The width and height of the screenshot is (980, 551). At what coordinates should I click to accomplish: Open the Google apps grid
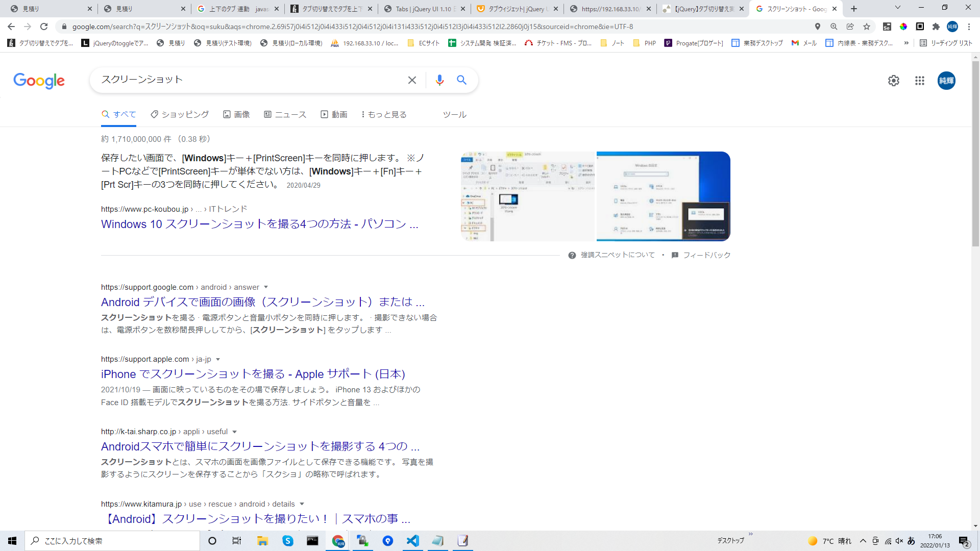point(920,81)
